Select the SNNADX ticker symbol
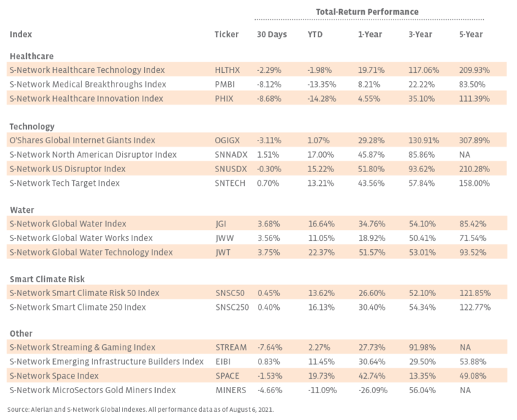The image size is (517, 420). pyautogui.click(x=231, y=154)
